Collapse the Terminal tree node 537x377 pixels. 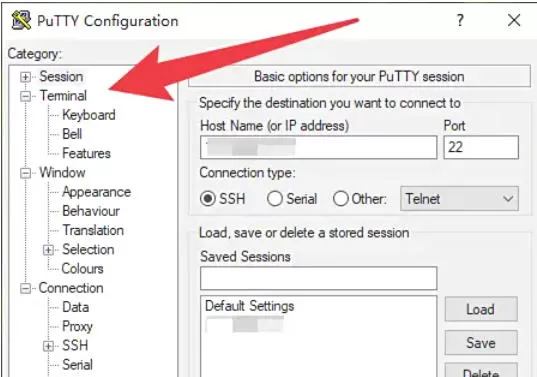[x=25, y=96]
